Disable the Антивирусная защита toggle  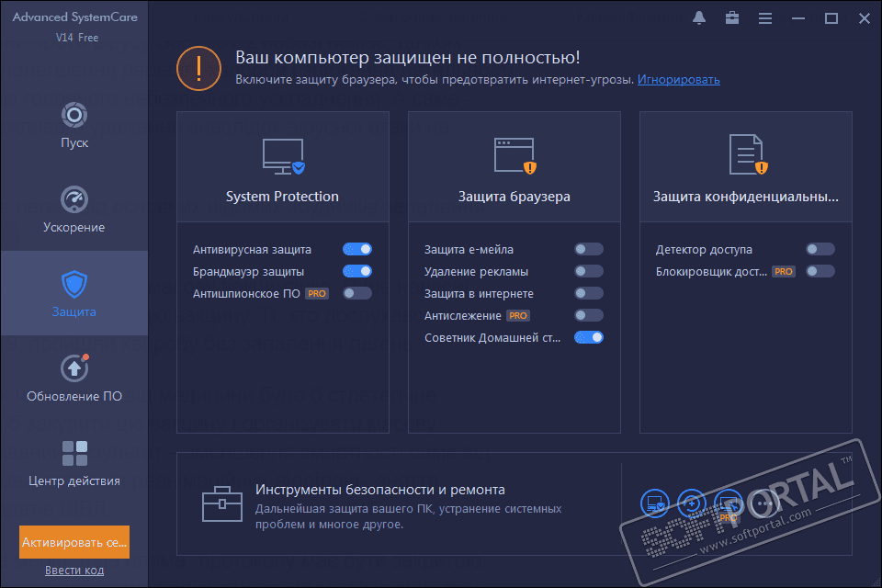(x=357, y=249)
